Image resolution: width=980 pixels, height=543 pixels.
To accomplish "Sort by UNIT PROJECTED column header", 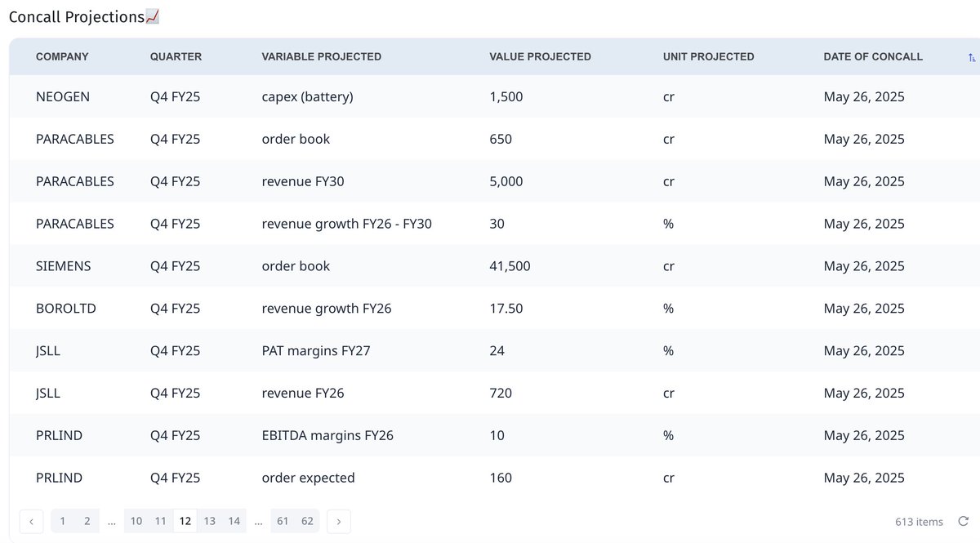I will (709, 57).
